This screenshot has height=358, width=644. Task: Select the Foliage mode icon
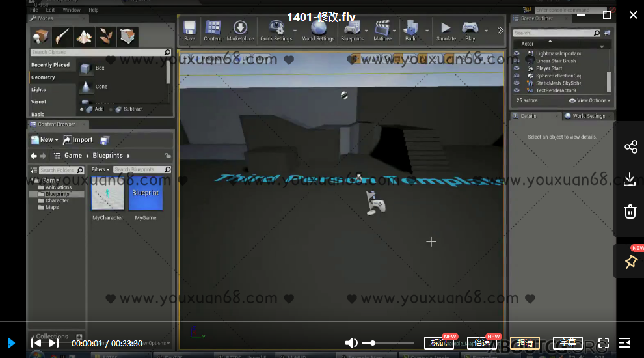point(106,36)
